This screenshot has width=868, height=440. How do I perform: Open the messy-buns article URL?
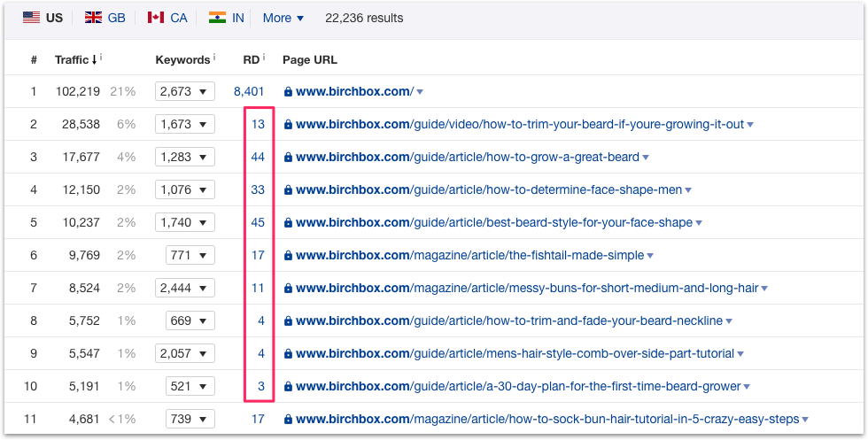coord(527,288)
